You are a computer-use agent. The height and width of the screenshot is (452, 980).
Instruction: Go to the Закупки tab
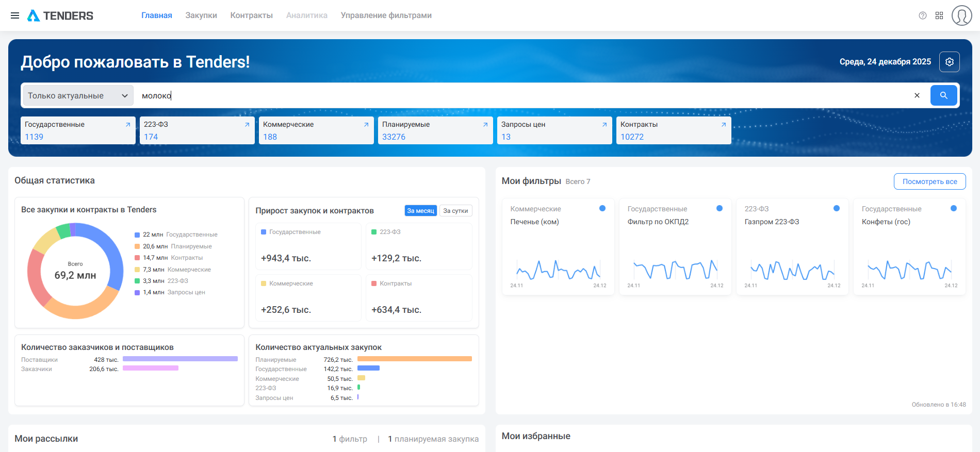tap(201, 15)
